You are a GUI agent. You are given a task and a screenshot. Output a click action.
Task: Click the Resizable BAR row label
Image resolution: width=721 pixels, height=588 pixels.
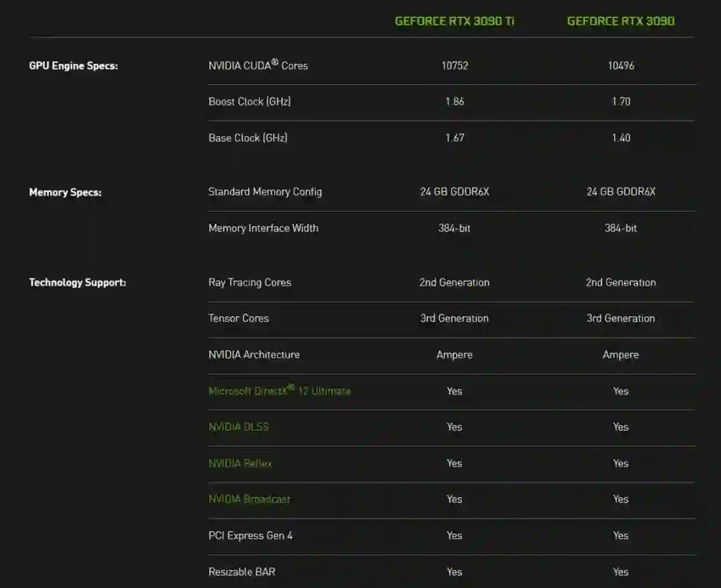(242, 572)
